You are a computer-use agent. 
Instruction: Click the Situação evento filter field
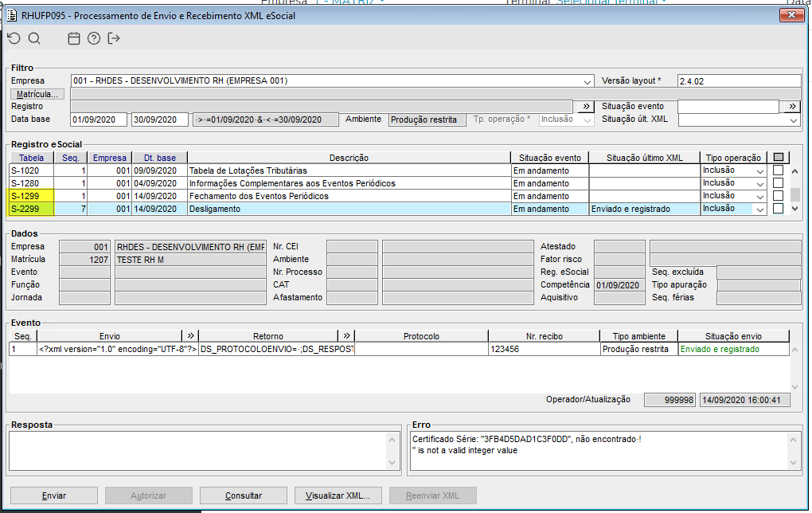point(728,106)
